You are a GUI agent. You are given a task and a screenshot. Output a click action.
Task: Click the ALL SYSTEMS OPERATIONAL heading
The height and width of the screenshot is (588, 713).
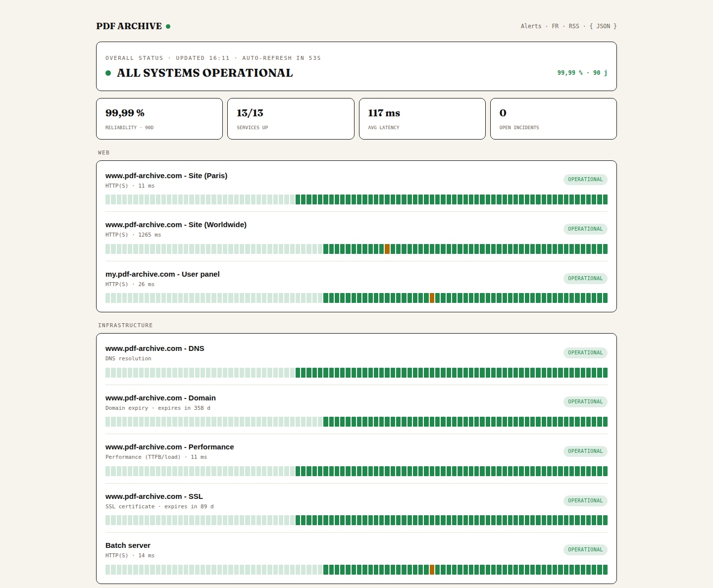pyautogui.click(x=205, y=73)
